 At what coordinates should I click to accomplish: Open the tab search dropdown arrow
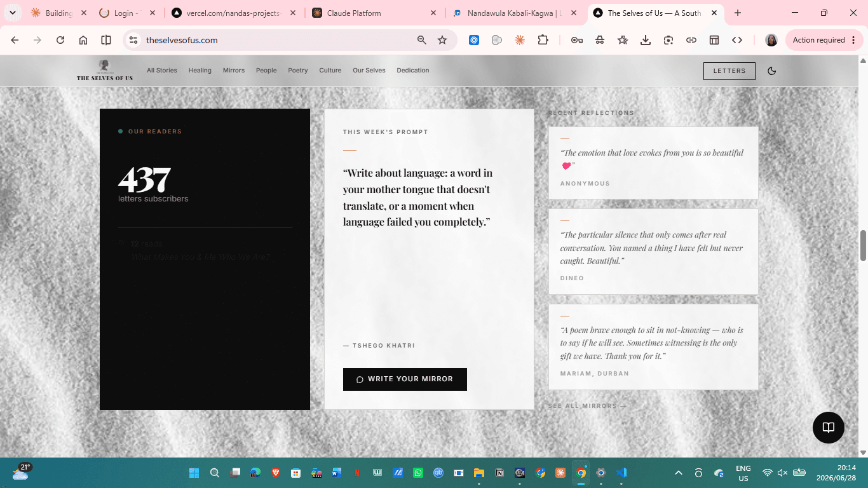click(x=12, y=13)
